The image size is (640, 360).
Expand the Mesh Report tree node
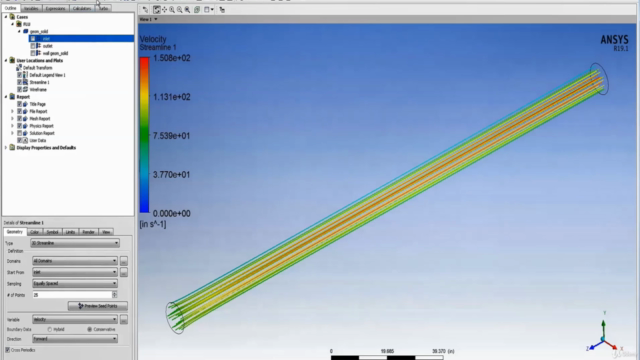tap(12, 119)
